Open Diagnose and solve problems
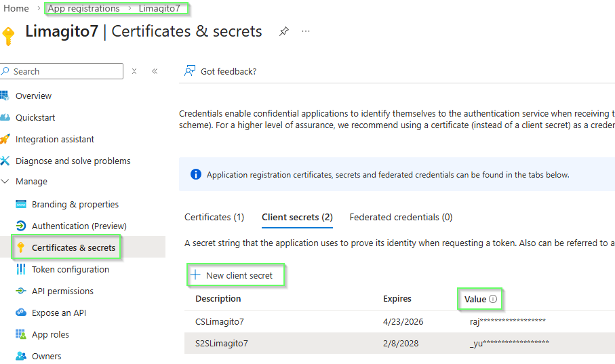Image resolution: width=615 pixels, height=364 pixels. coord(73,161)
